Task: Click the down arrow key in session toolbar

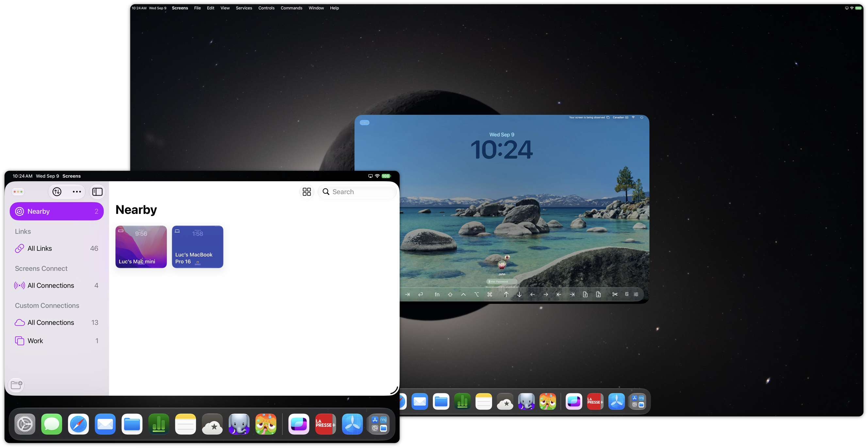Action: [519, 295]
